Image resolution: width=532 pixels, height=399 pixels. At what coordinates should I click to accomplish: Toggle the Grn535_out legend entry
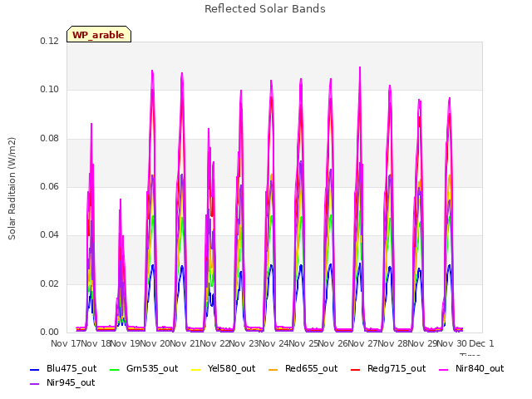(144, 369)
